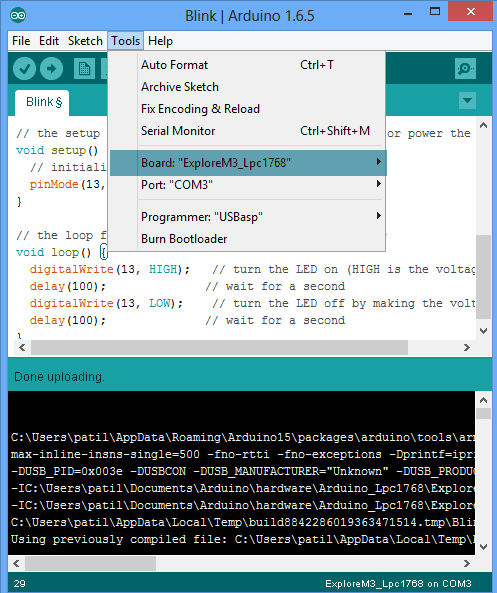Open the Sketch menu
Screen dimensions: 497x593
(85, 41)
